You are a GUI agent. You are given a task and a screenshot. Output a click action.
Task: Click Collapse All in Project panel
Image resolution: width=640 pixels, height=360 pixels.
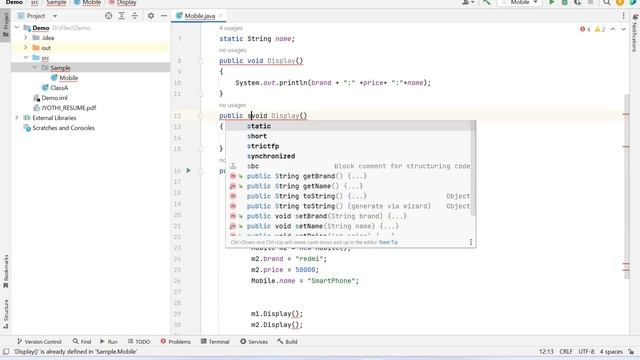tap(135, 16)
